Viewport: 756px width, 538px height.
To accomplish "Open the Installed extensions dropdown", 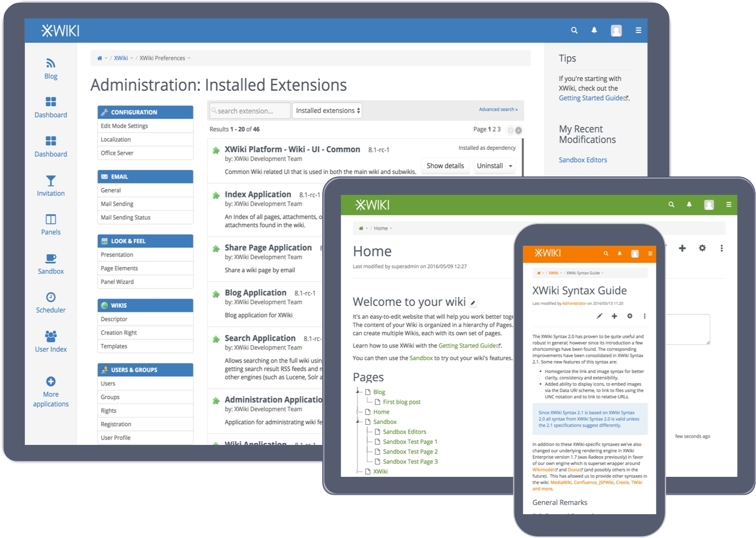I will (327, 110).
